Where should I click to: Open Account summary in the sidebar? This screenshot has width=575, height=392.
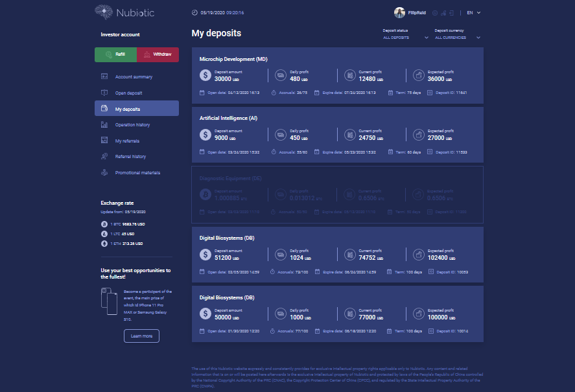tap(134, 76)
